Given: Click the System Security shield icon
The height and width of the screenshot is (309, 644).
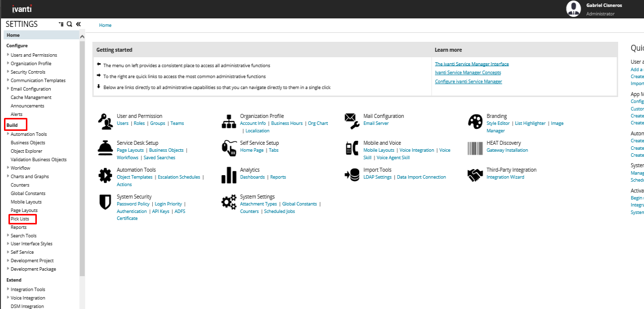Looking at the screenshot, I should (x=105, y=202).
